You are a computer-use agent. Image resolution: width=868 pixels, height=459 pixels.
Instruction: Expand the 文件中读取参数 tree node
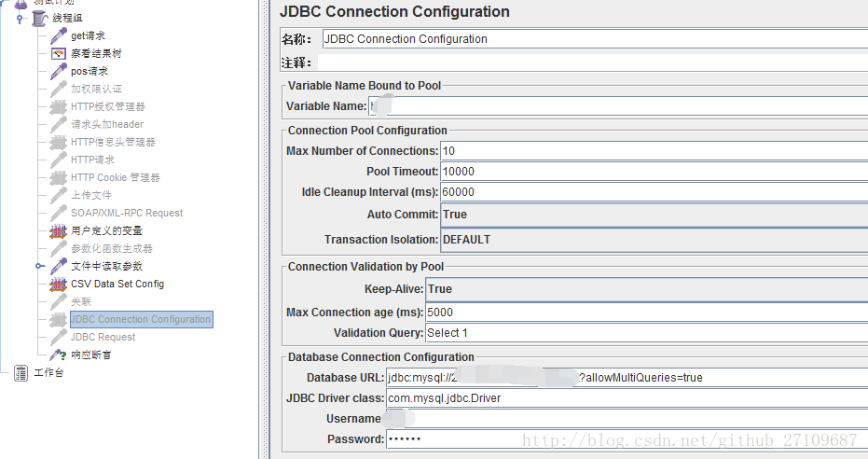click(x=39, y=266)
